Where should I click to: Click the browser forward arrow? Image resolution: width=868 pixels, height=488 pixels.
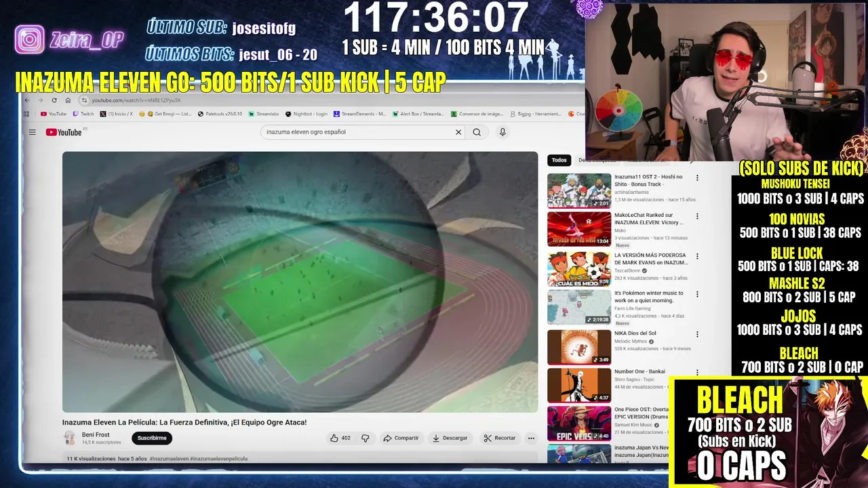tap(41, 100)
